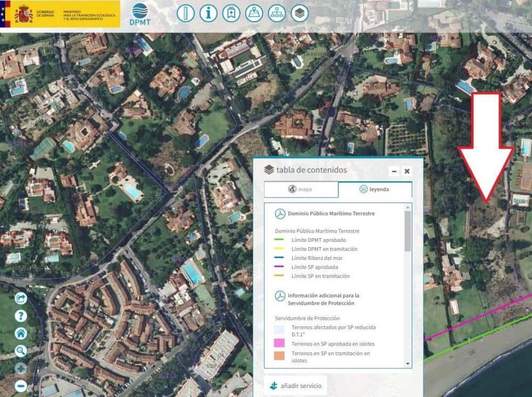532x397 pixels.
Task: Open the information tool
Action: [209, 13]
